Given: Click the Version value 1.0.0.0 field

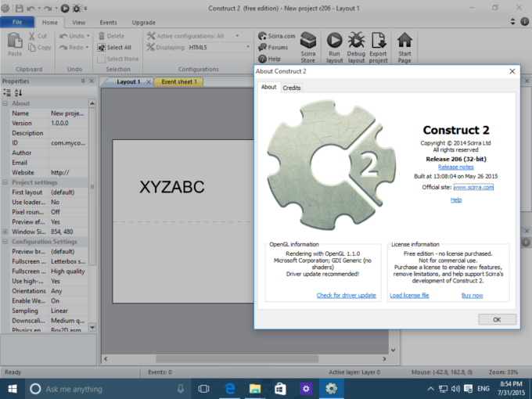Looking at the screenshot, I should click(x=69, y=123).
